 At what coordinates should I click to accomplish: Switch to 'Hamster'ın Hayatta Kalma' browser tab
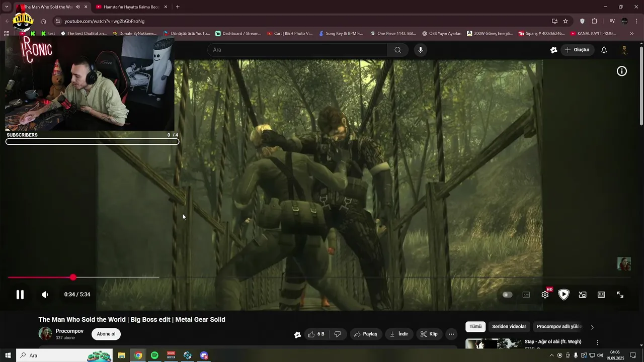point(131,7)
